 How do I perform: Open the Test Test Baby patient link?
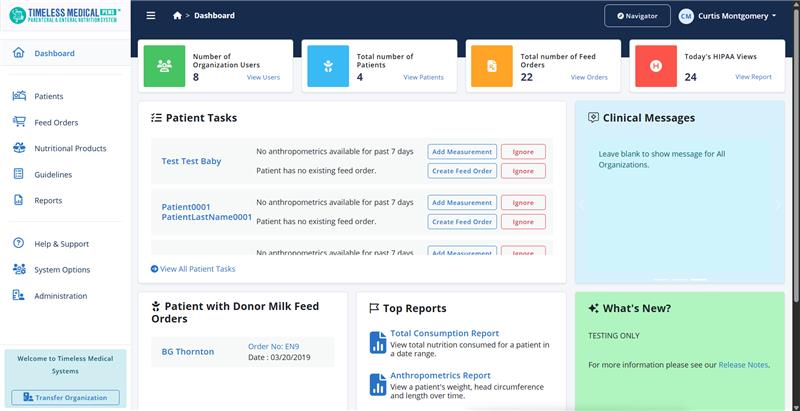pos(191,161)
